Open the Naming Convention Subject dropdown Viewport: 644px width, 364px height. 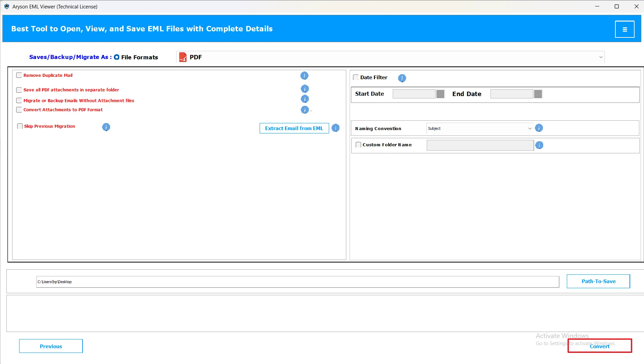point(529,128)
